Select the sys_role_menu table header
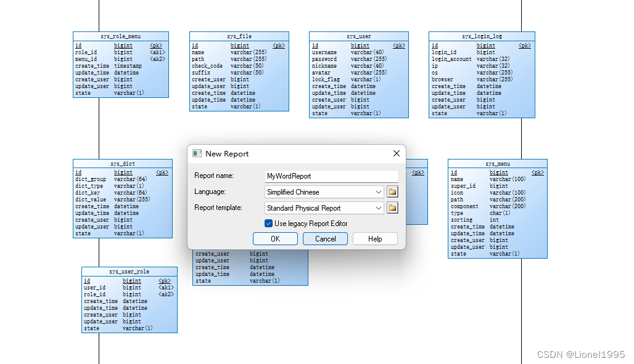Viewport: 634px width, 364px height. point(120,36)
